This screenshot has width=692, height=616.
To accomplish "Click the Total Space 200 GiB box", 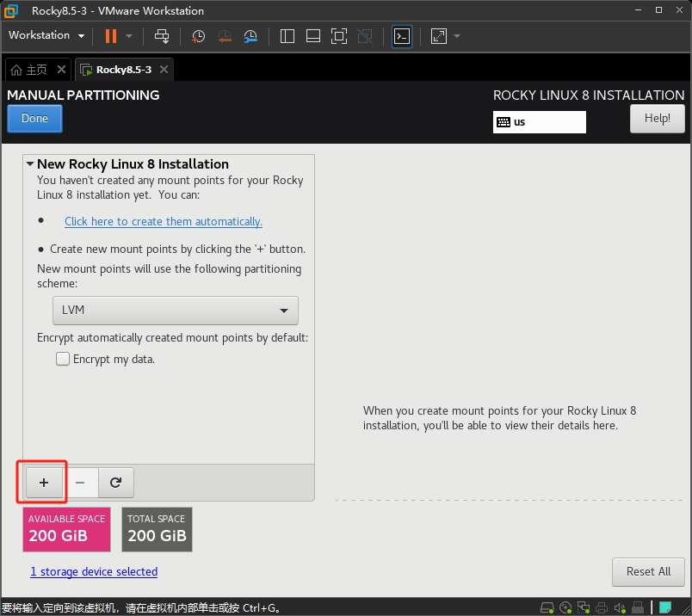I will pos(158,529).
